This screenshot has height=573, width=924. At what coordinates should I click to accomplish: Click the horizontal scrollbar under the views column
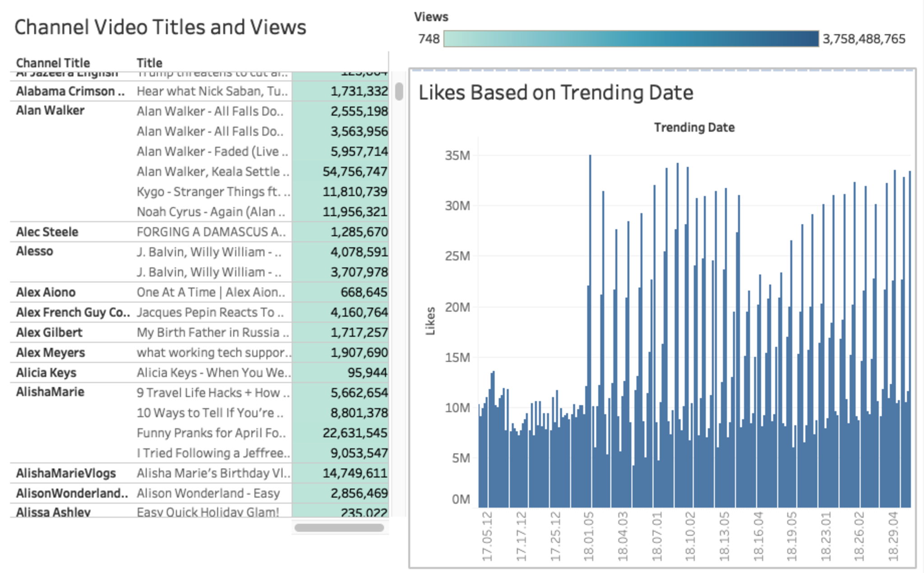click(339, 527)
